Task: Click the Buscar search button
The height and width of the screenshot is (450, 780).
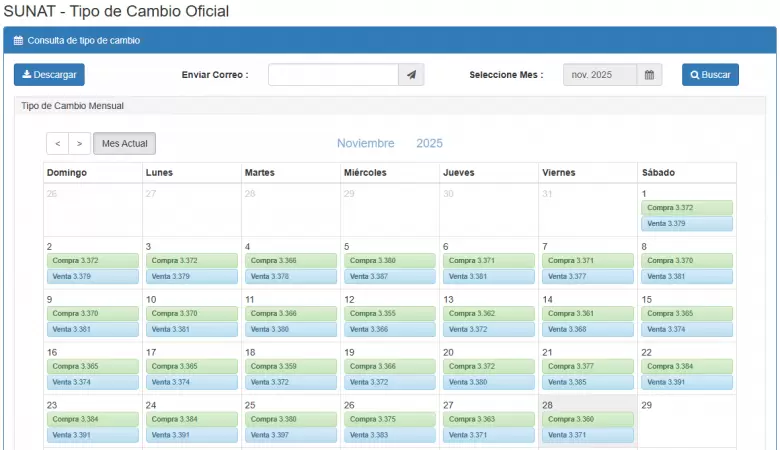Action: pos(710,75)
